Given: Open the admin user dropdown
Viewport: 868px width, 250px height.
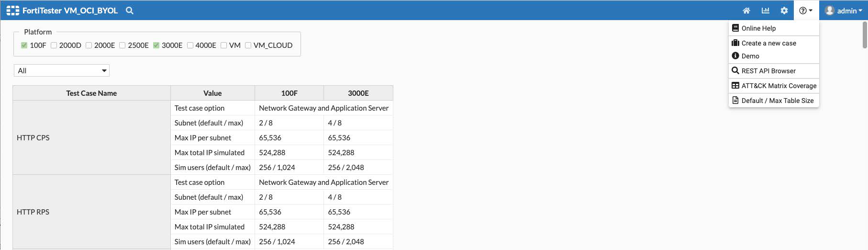Looking at the screenshot, I should coord(844,11).
